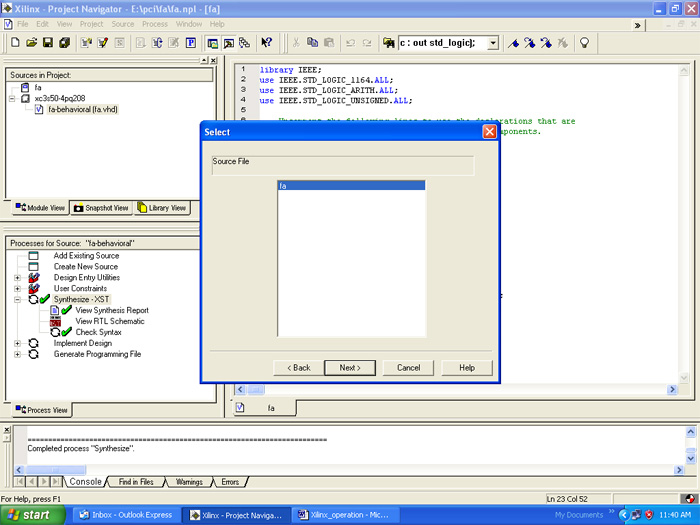Expand Generate Programming File node
The width and height of the screenshot is (700, 525).
[17, 354]
